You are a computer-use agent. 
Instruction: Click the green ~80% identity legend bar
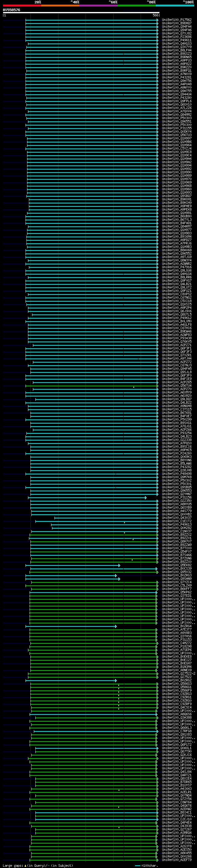pos(136,6)
